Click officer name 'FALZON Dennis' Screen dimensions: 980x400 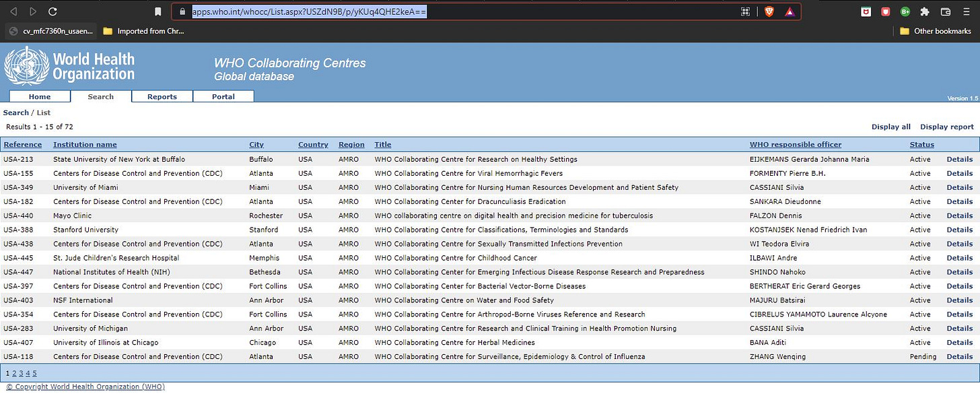click(x=776, y=215)
